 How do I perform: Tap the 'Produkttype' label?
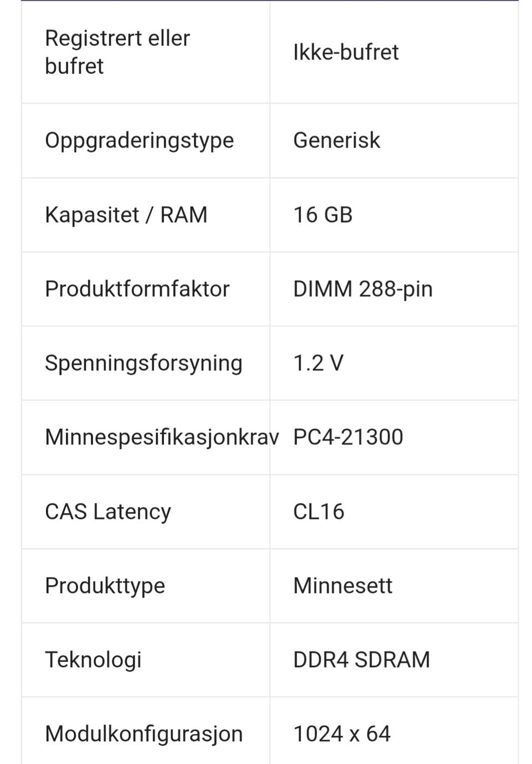click(x=105, y=586)
